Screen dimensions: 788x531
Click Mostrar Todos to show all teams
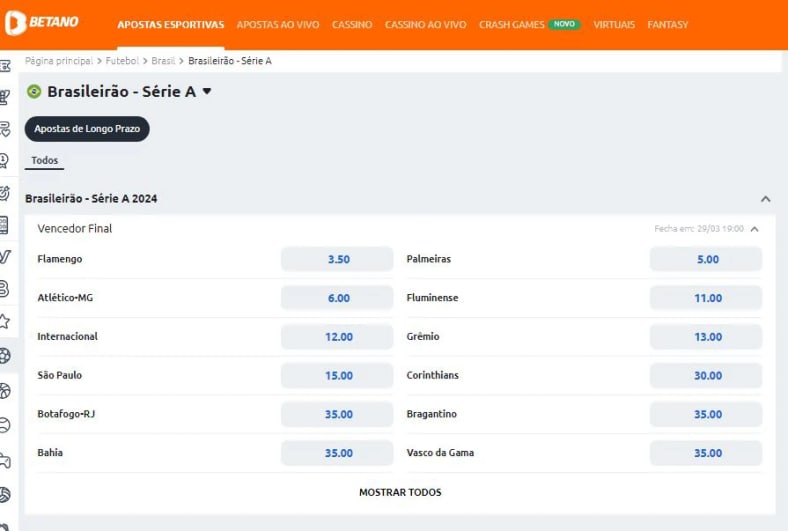[x=400, y=492]
